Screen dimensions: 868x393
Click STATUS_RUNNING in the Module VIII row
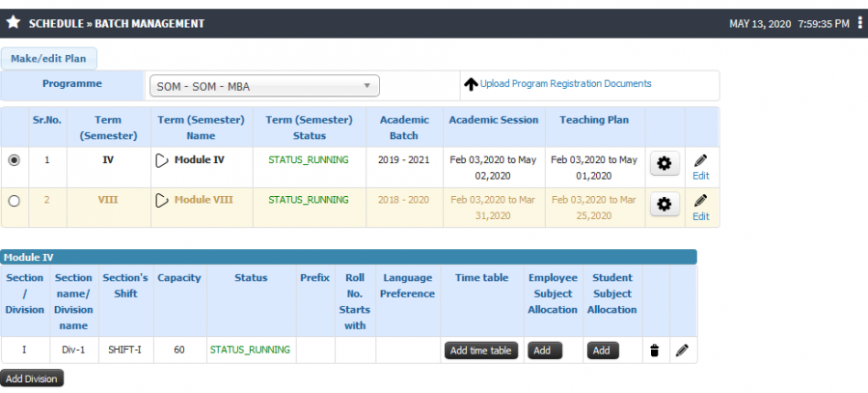pos(309,200)
